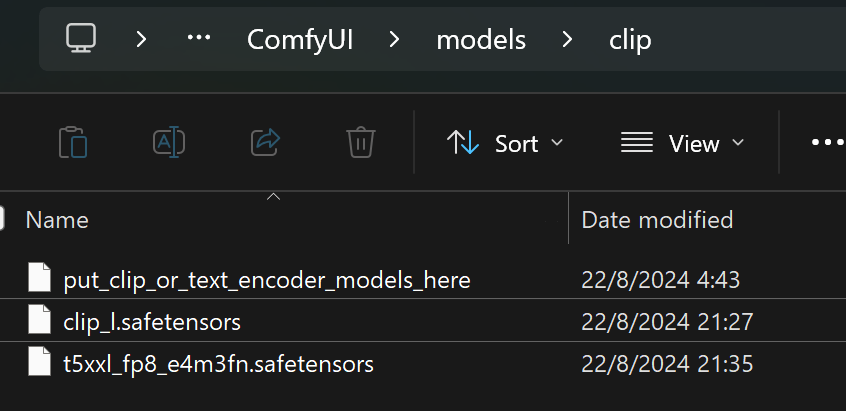This screenshot has width=846, height=411.
Task: Show hidden path via breadcrumb ellipsis
Action: [199, 37]
